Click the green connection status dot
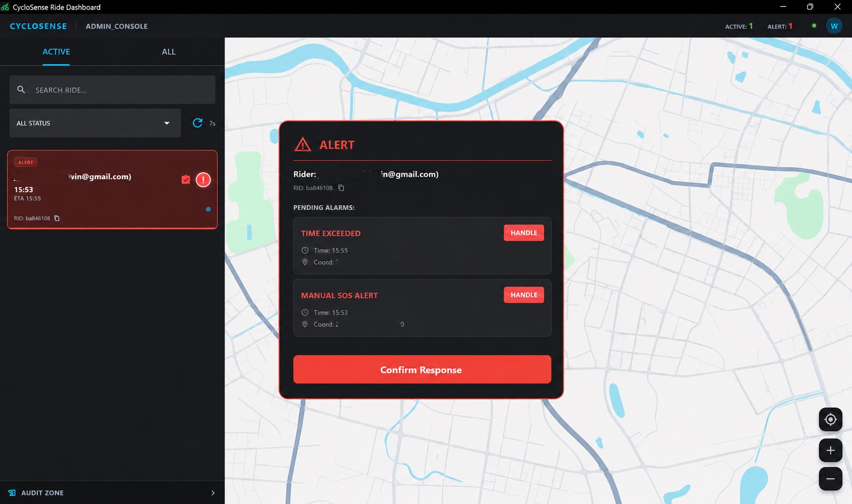 (814, 26)
